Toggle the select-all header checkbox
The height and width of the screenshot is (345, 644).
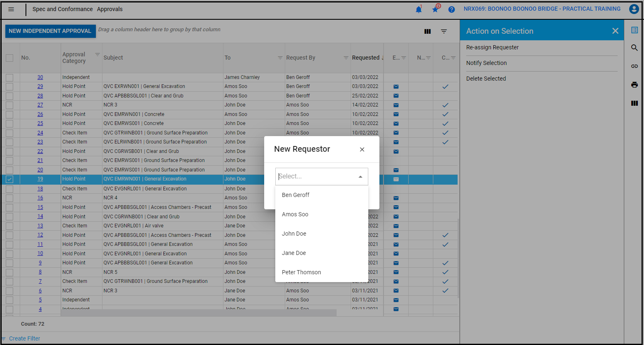click(9, 58)
